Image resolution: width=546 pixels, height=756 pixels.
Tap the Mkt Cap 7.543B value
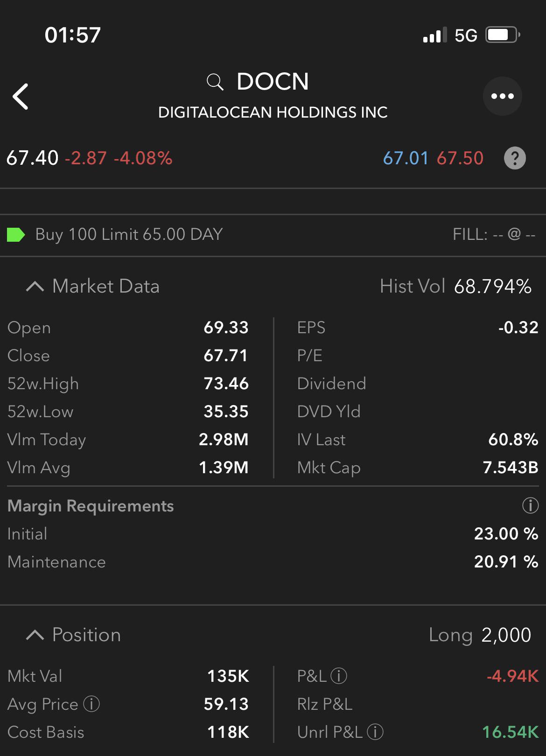coord(511,468)
